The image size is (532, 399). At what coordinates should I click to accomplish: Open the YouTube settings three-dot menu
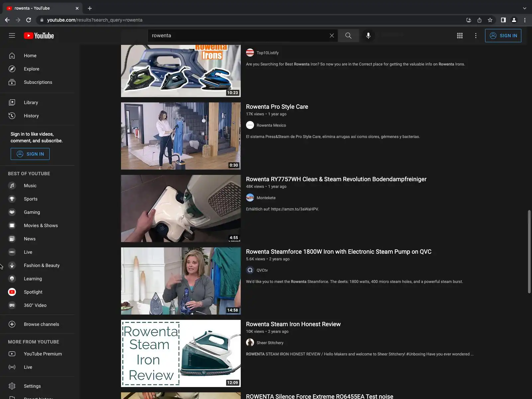[476, 36]
